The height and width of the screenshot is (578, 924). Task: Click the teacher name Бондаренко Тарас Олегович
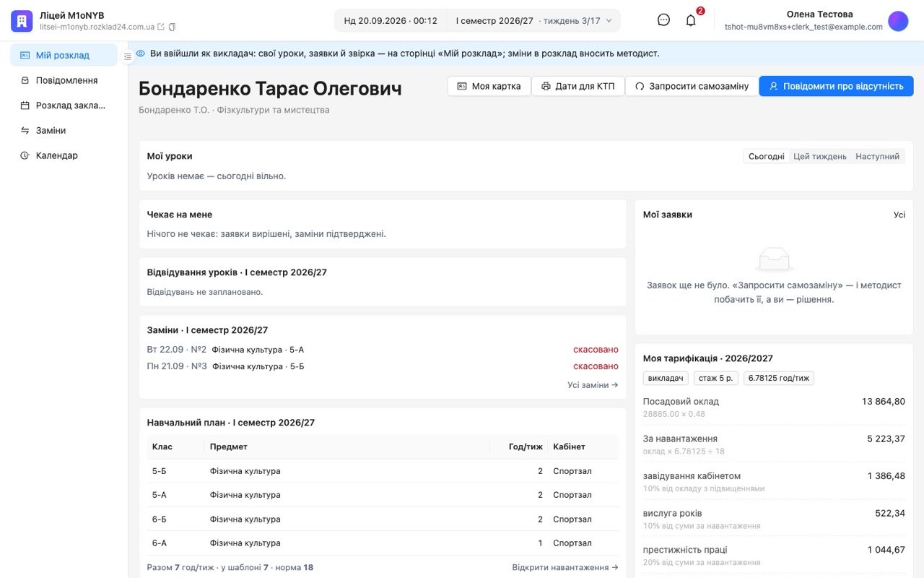tap(270, 89)
